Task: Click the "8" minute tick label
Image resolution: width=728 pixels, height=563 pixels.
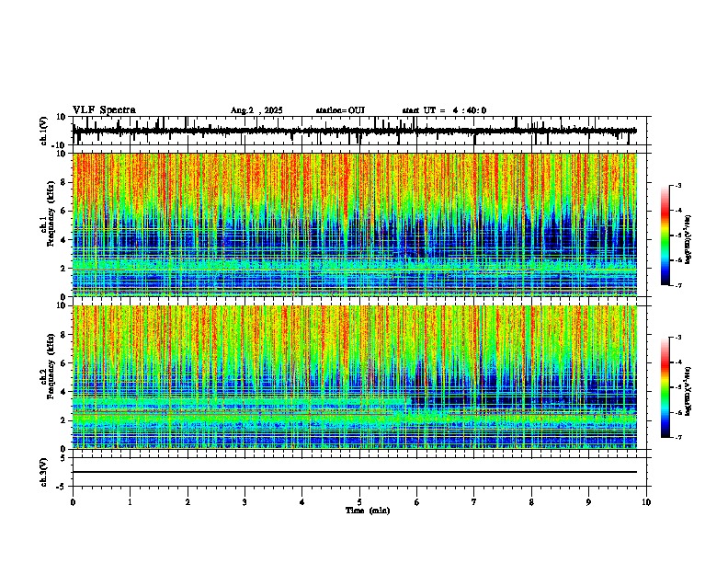Action: (x=531, y=502)
